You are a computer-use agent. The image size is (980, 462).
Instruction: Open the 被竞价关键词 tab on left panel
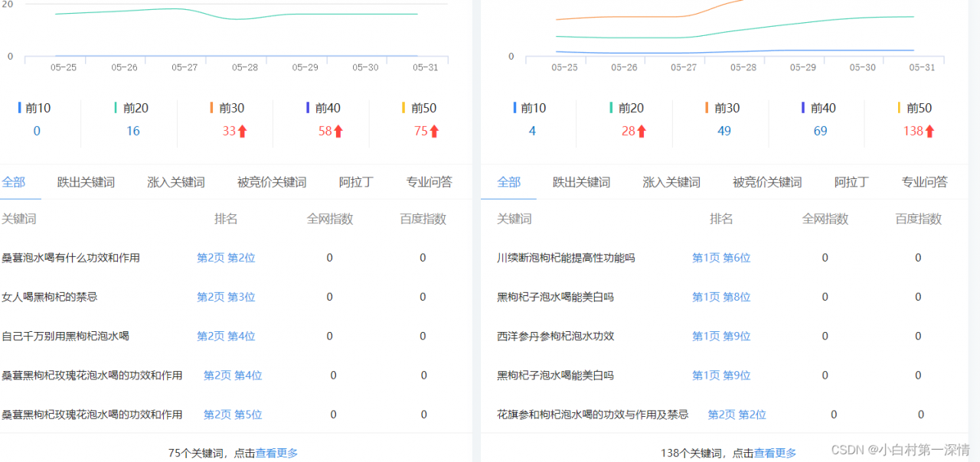coord(272,182)
